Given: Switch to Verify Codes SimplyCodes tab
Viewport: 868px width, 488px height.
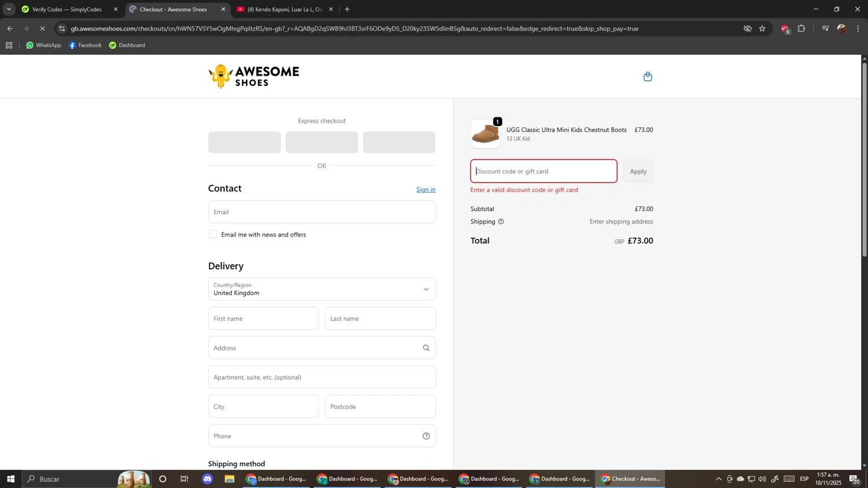Looking at the screenshot, I should click(x=68, y=9).
